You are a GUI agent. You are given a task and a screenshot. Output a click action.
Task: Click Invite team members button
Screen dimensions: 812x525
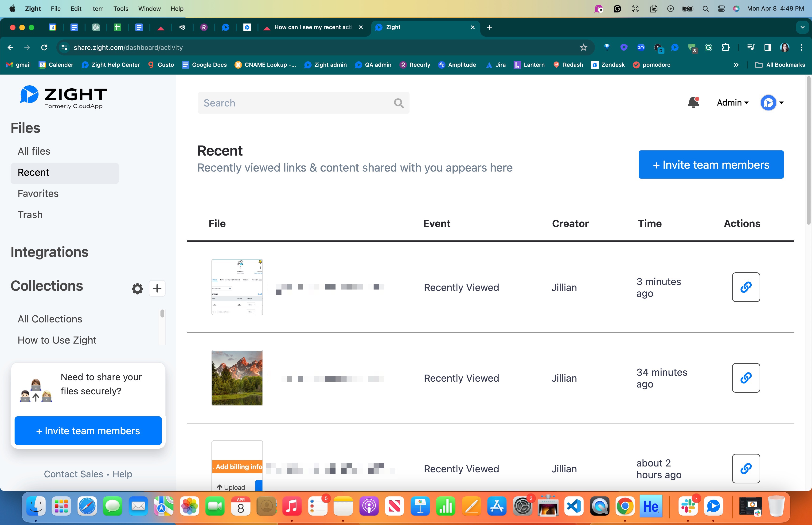tap(711, 164)
